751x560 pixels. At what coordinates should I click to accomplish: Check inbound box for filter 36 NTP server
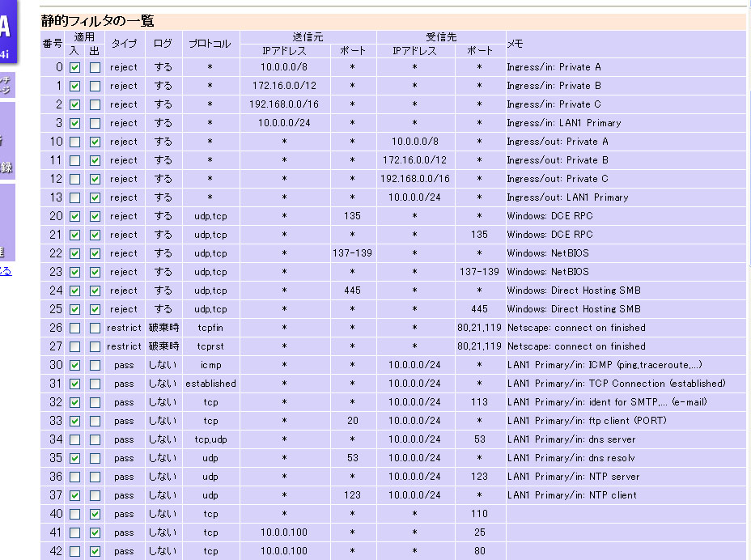[74, 477]
